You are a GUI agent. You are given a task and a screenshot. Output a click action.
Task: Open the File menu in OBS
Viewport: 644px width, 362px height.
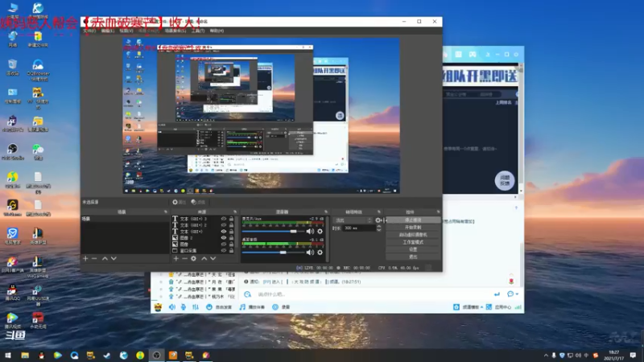[89, 31]
